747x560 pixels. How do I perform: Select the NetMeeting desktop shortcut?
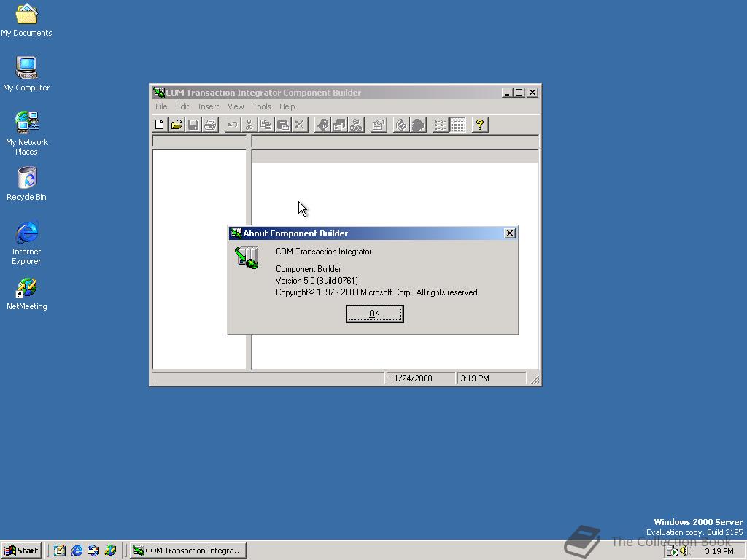point(27,294)
